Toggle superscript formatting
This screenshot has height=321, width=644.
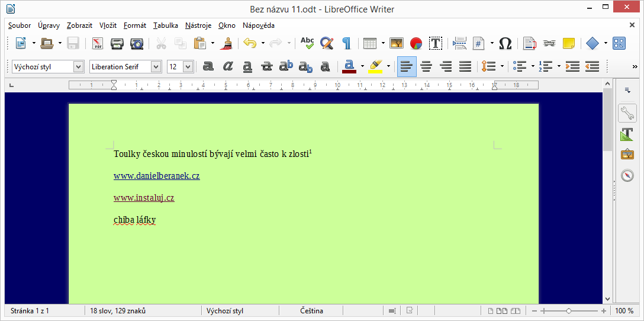point(286,66)
